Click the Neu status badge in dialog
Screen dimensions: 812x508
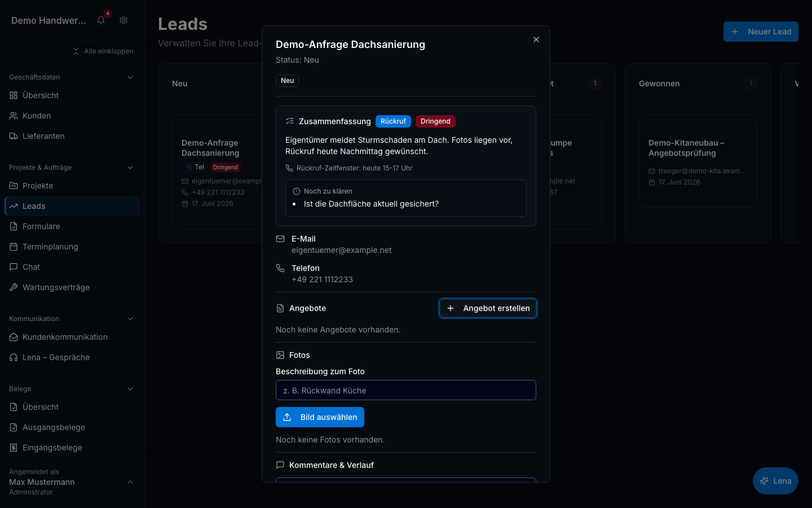287,81
